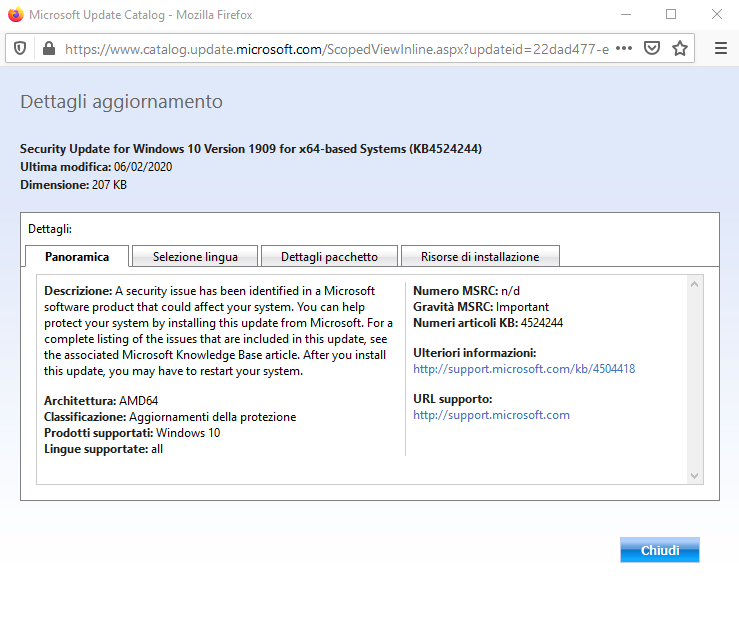Click the Firefox logo in title bar

[16, 14]
